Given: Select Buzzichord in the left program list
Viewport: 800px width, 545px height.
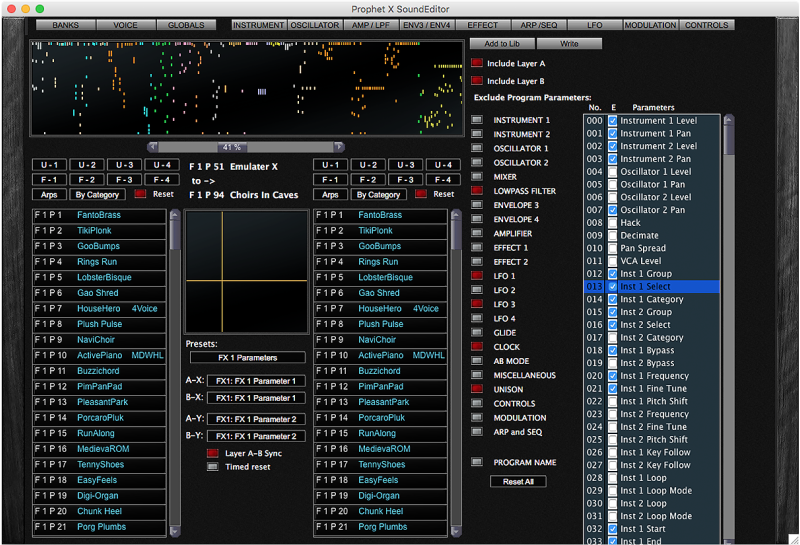Looking at the screenshot, I should point(101,371).
